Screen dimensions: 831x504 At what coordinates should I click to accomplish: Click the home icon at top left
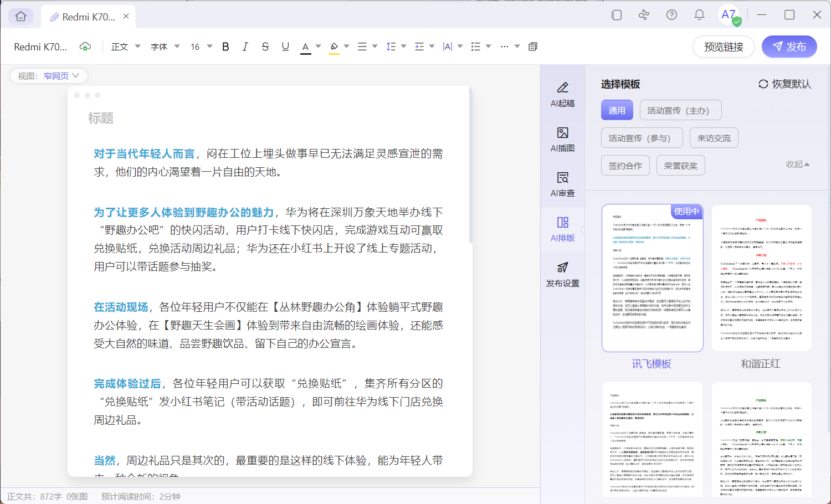tap(20, 16)
